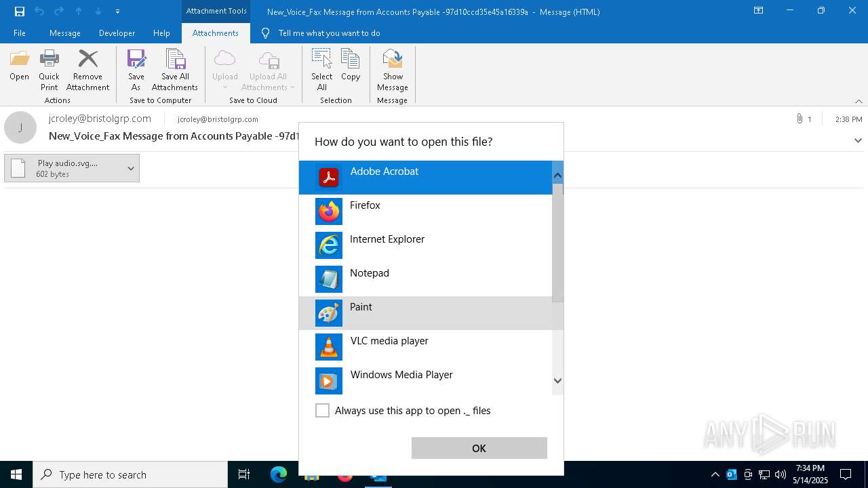Check 'Always use this app to open ._ files'
The width and height of the screenshot is (868, 488).
point(322,411)
